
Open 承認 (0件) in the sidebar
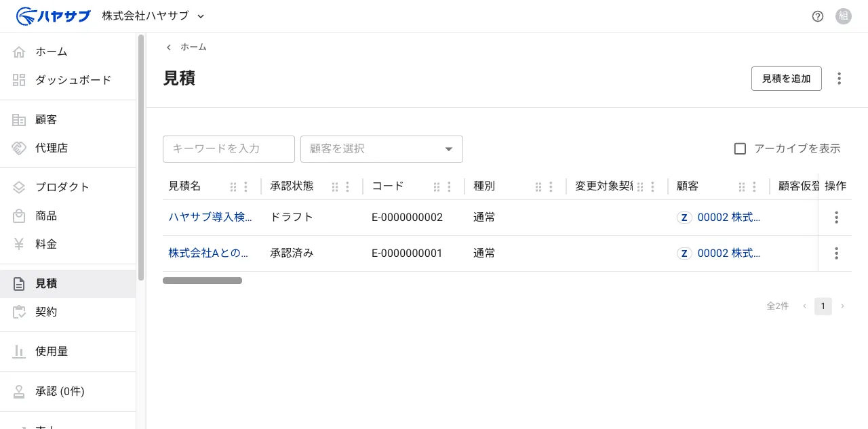click(x=68, y=391)
